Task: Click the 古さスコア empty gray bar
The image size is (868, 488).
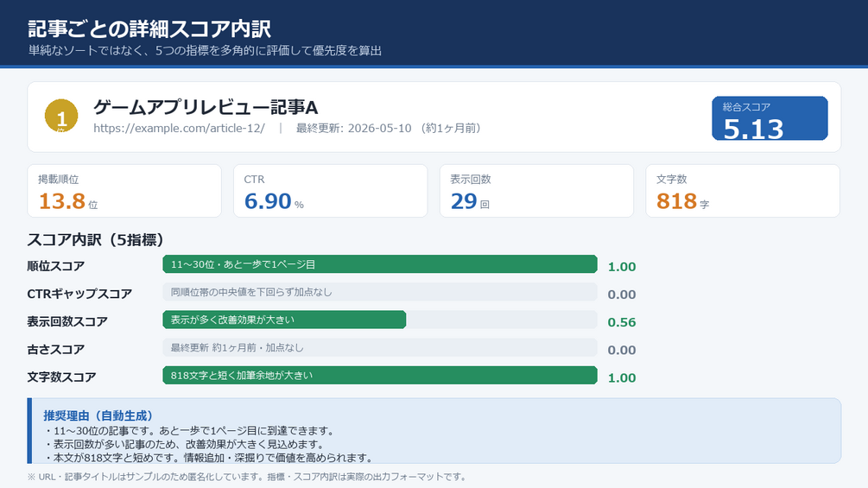Action: (380, 347)
